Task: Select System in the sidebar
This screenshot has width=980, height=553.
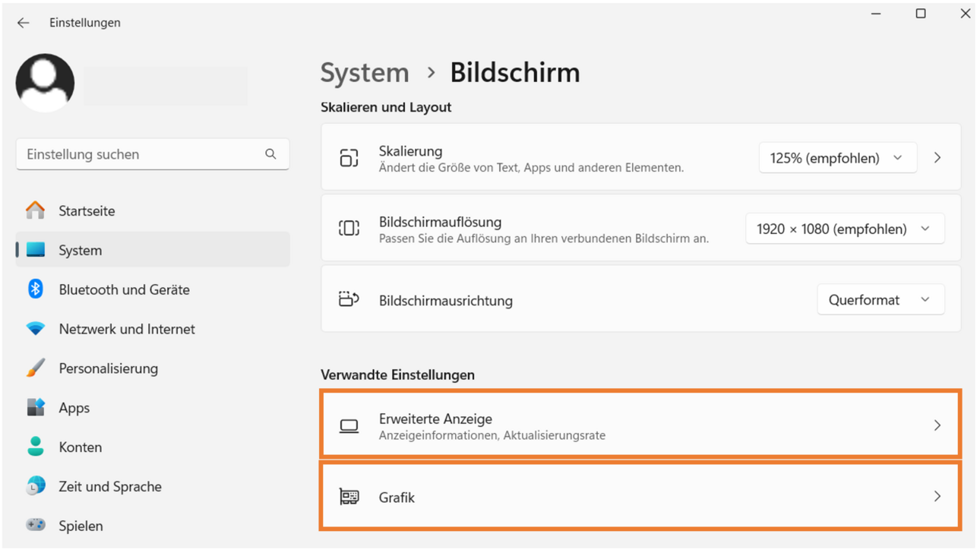Action: pyautogui.click(x=152, y=250)
